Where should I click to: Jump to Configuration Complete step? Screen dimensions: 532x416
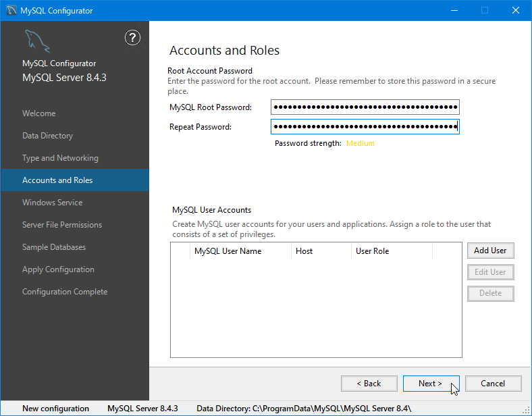coord(65,292)
